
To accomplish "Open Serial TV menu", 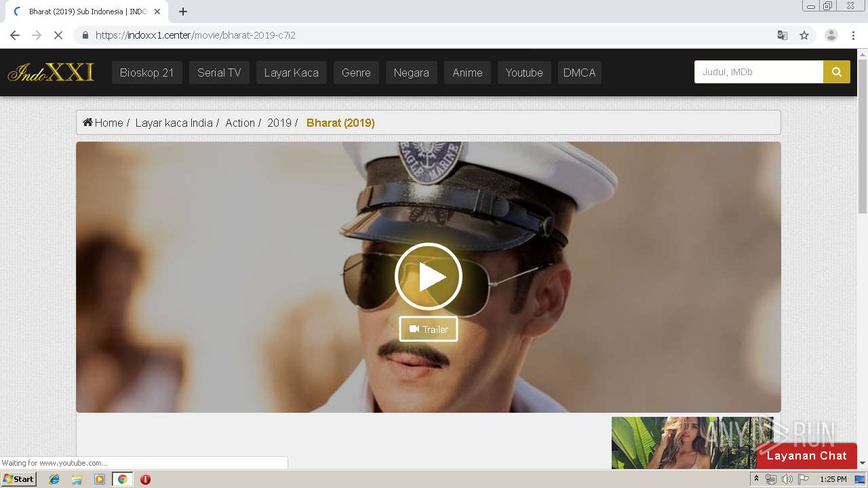I will [x=219, y=73].
